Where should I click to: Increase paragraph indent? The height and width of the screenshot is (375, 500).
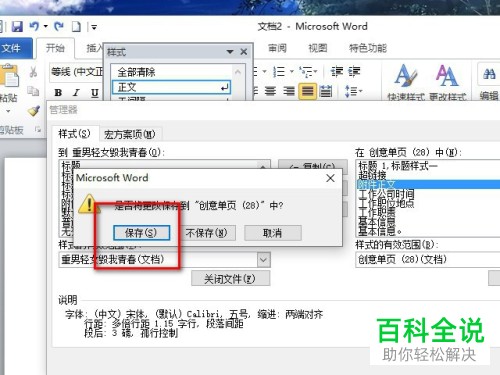coord(354,71)
